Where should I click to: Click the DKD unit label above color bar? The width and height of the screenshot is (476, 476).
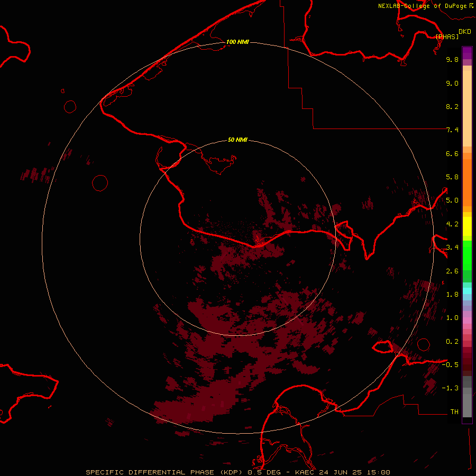point(465,32)
